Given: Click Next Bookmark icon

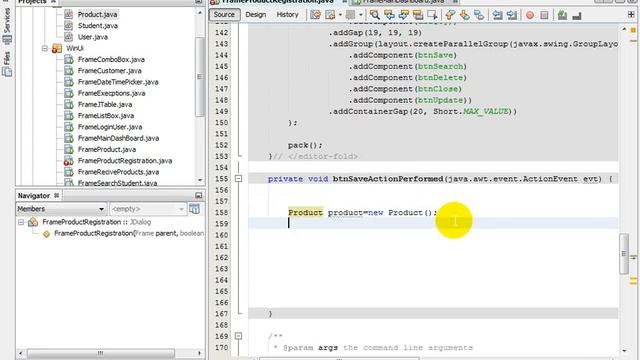Looking at the screenshot, I should coord(464,15).
